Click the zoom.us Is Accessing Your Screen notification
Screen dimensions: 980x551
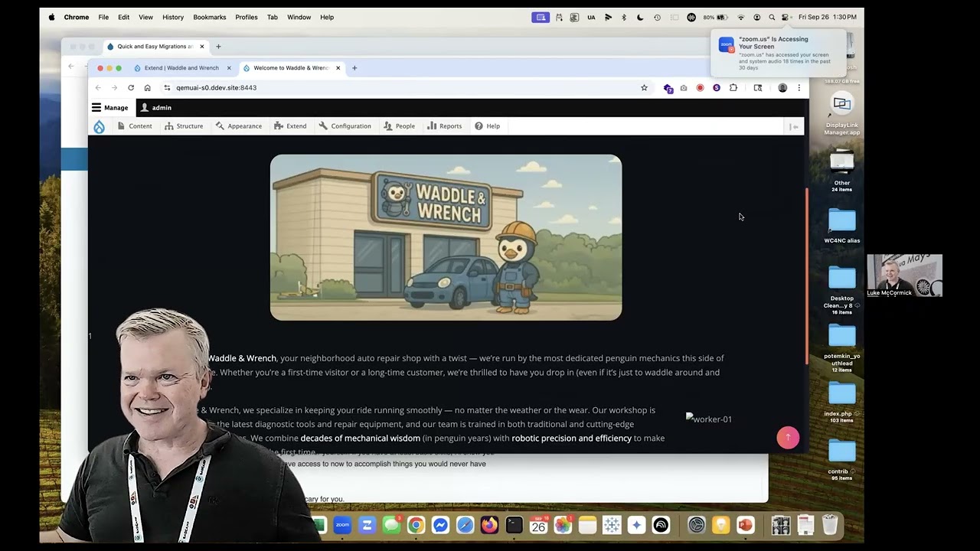(x=778, y=54)
